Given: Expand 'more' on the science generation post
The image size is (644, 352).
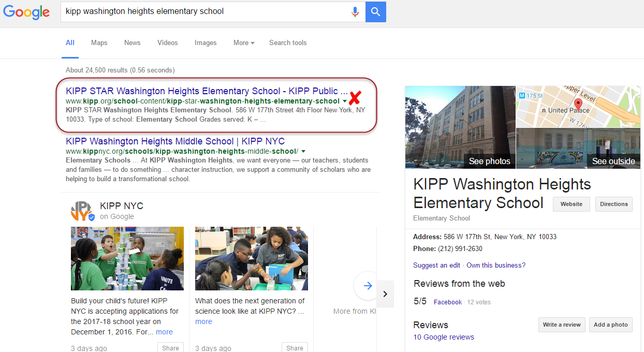Looking at the screenshot, I should (203, 321).
